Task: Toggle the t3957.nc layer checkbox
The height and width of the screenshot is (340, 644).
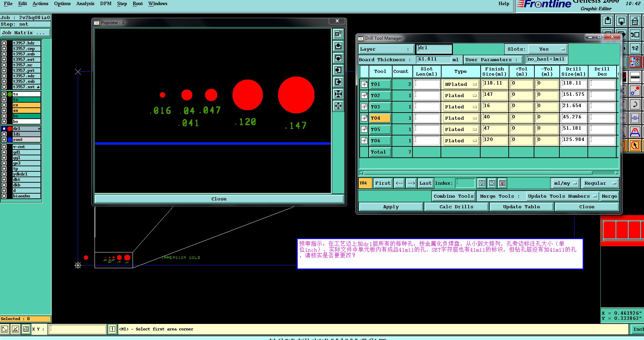Action: [x=4, y=65]
